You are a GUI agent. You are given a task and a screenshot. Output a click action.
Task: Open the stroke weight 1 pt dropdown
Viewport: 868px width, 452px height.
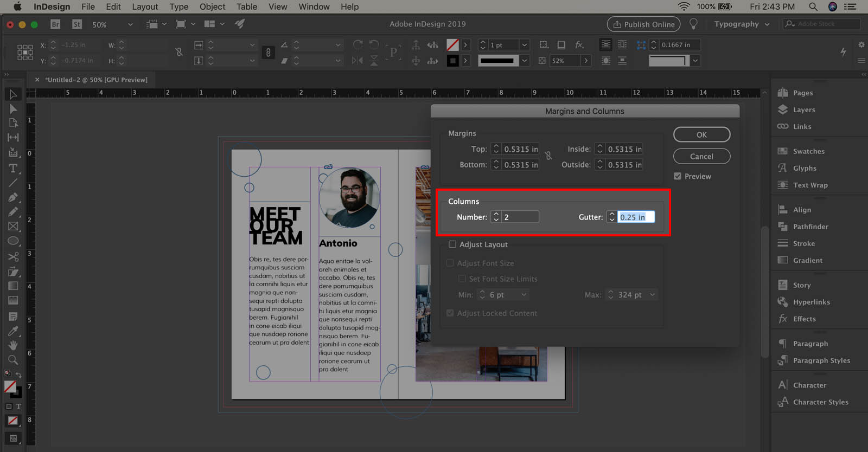524,45
